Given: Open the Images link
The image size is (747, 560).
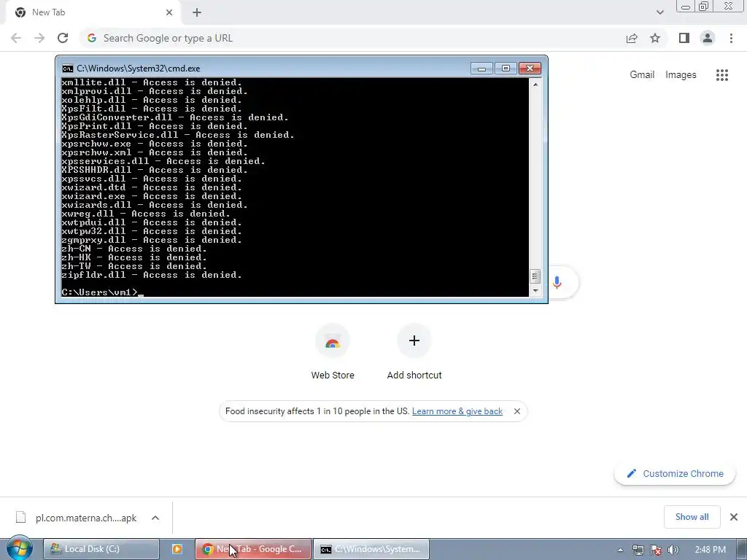Looking at the screenshot, I should 681,75.
